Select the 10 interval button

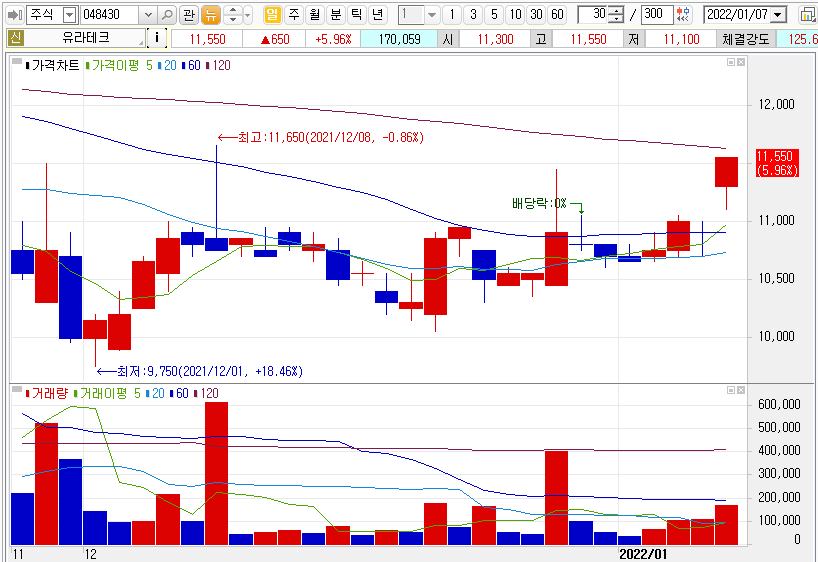coord(515,15)
